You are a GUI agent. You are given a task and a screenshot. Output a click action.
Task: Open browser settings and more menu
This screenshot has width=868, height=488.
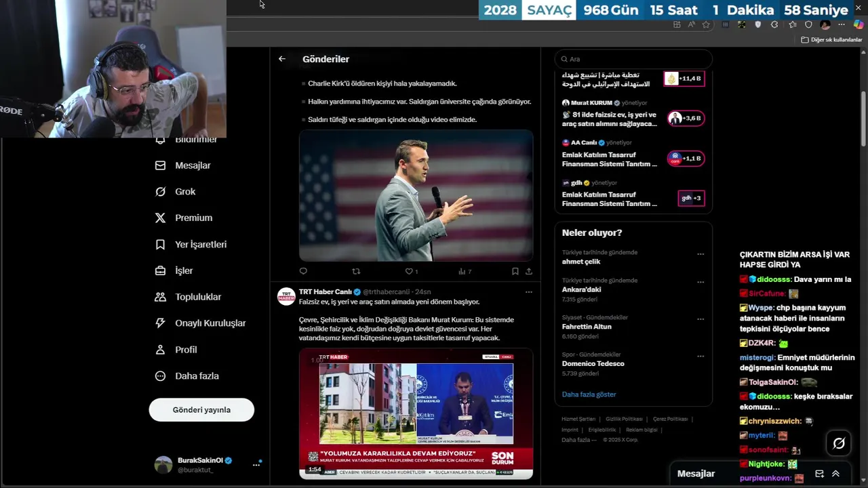point(842,24)
